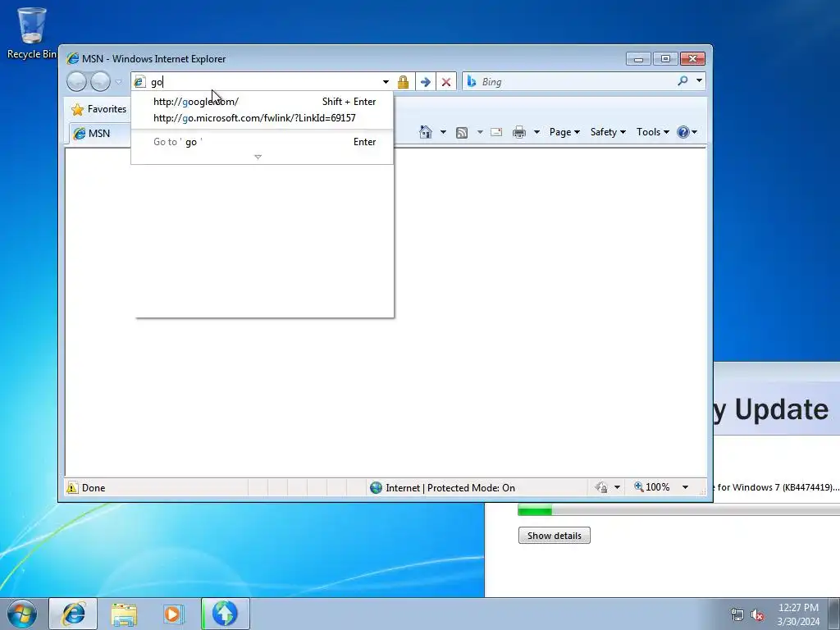Choose the Go to 'go' option
The image size is (840, 630).
pos(262,142)
